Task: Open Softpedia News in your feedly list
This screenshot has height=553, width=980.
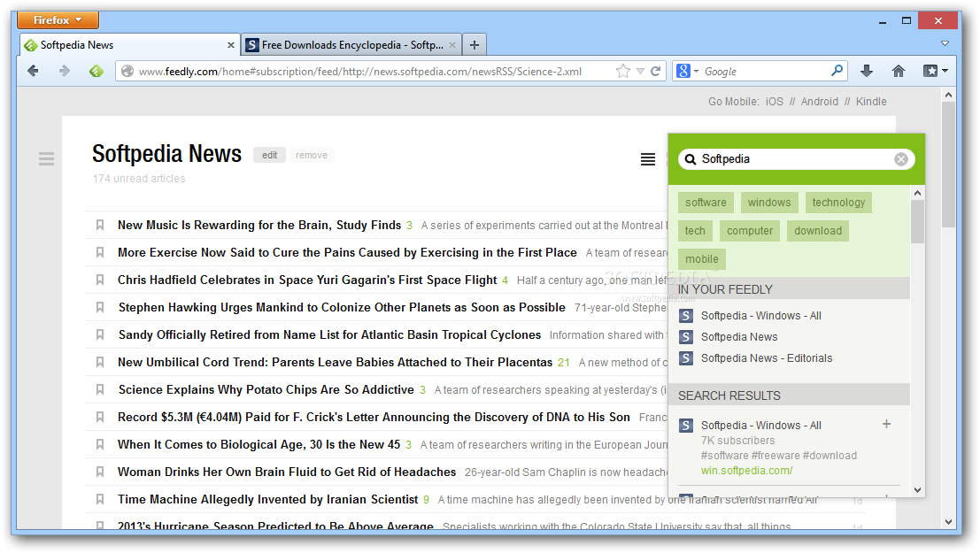Action: tap(738, 337)
